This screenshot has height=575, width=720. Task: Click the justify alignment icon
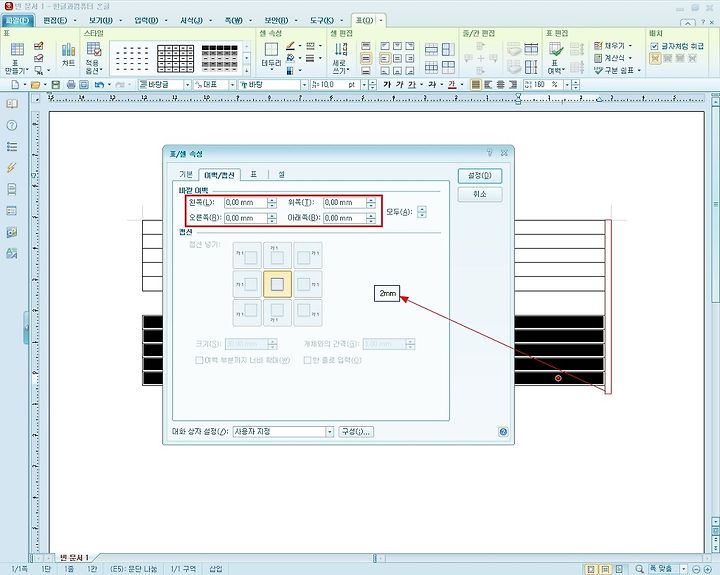tap(476, 85)
